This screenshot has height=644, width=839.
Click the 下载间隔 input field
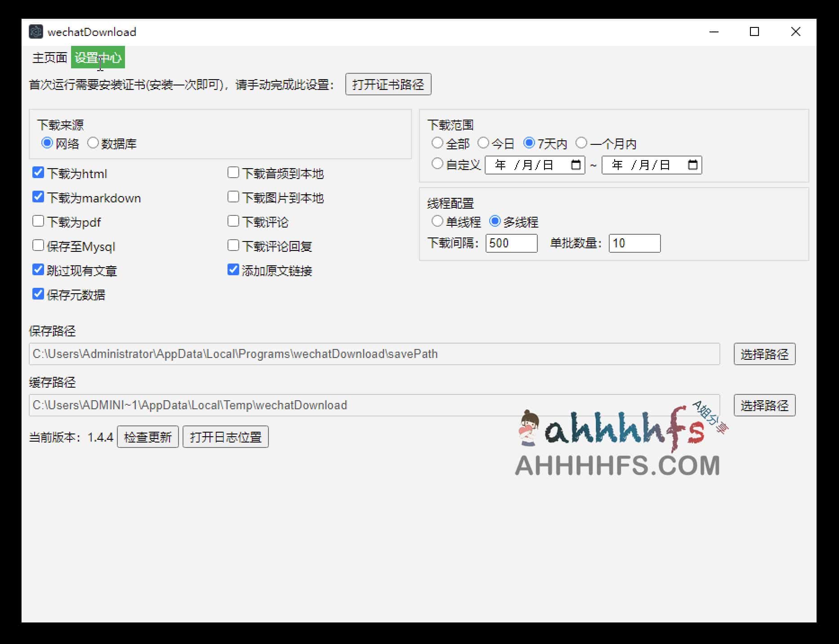[511, 243]
